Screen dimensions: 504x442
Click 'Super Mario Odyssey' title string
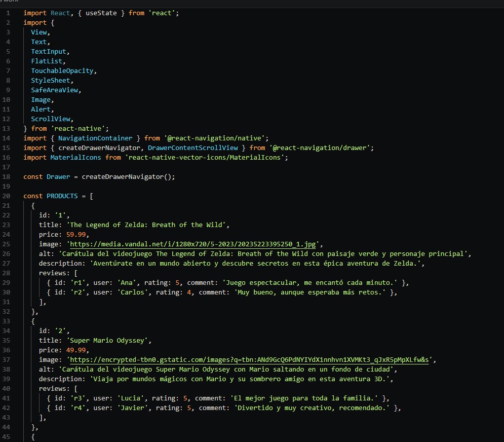pos(107,340)
